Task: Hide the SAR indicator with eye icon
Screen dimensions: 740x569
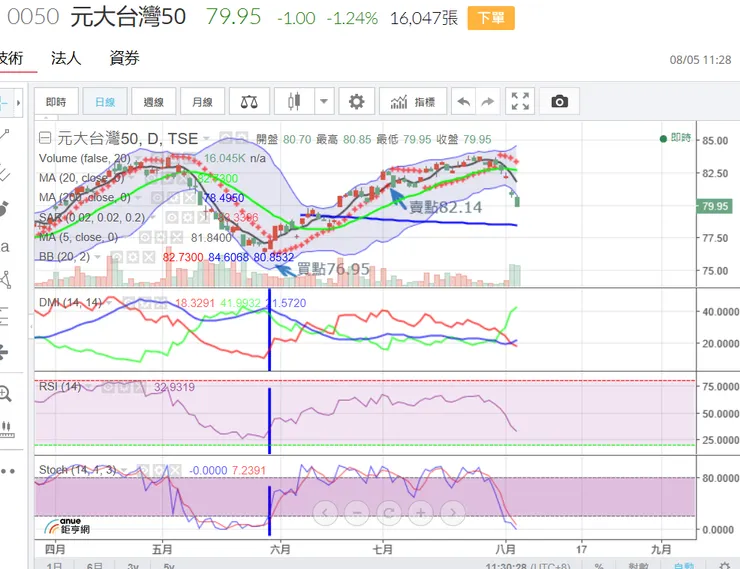Action: [172, 218]
